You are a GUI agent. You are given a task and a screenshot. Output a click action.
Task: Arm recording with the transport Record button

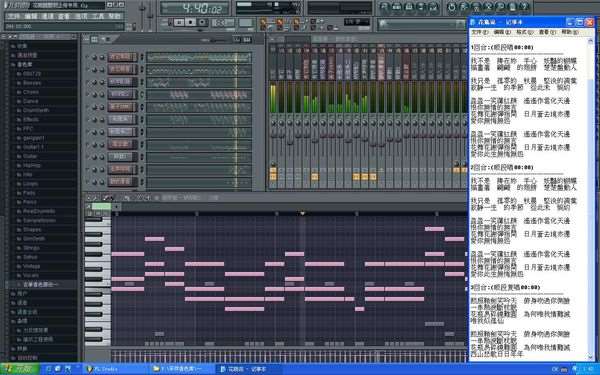tap(202, 23)
